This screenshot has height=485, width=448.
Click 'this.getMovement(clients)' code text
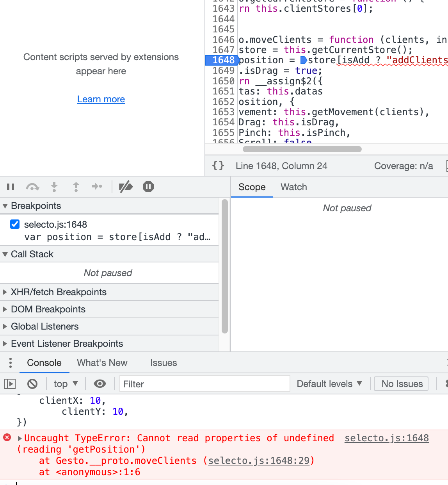(354, 112)
